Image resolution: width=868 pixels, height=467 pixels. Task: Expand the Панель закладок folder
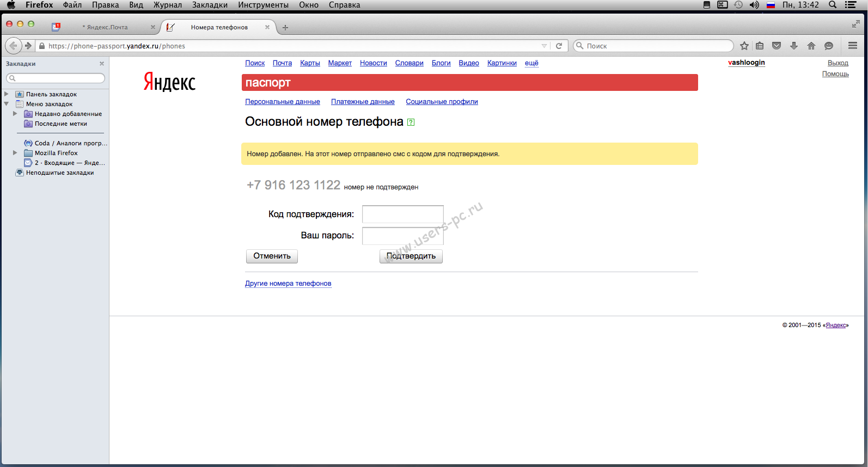pyautogui.click(x=7, y=94)
